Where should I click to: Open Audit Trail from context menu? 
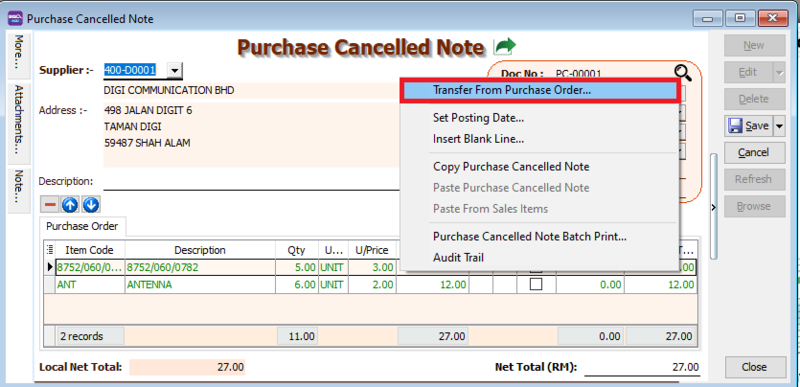coord(458,257)
